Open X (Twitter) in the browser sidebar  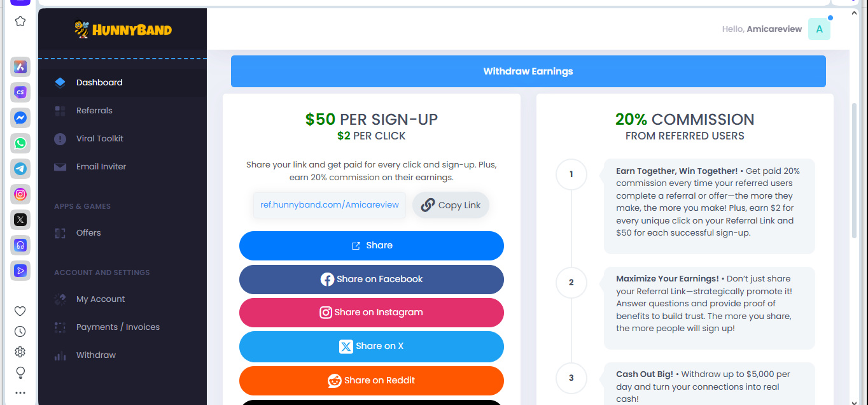pos(20,220)
